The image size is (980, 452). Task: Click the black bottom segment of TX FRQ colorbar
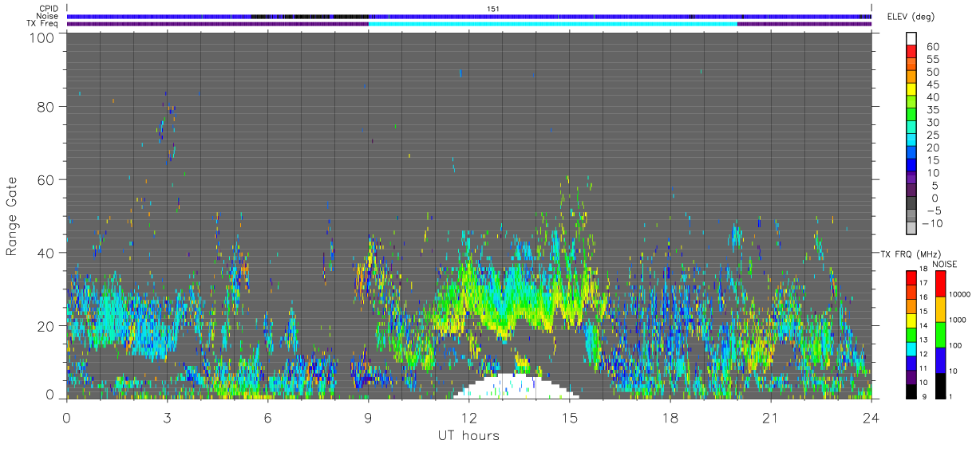pos(911,391)
